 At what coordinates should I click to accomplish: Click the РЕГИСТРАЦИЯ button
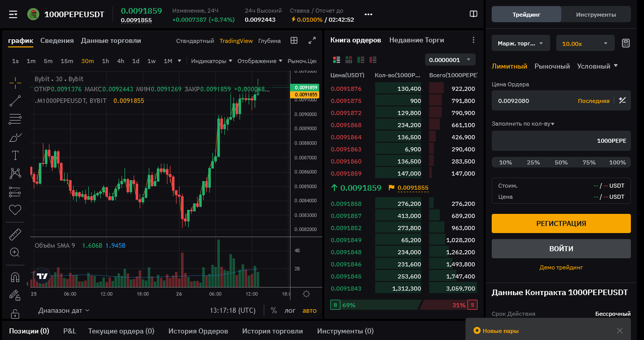coord(561,223)
